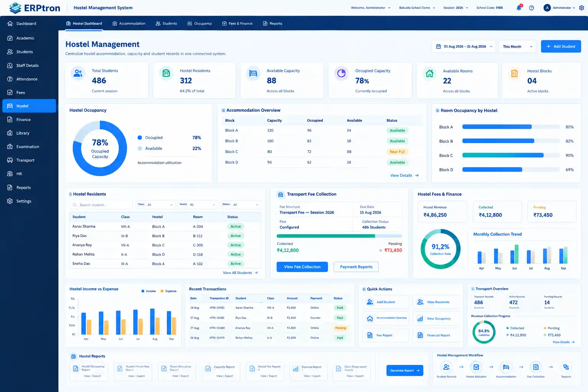Switch to the Accommodation tab
The image size is (588, 392).
[x=129, y=23]
